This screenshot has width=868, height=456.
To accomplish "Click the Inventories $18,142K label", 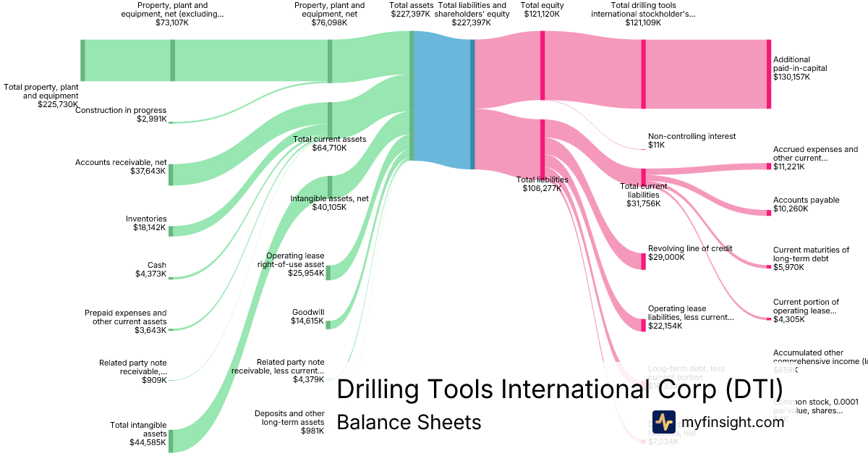I will click(145, 224).
